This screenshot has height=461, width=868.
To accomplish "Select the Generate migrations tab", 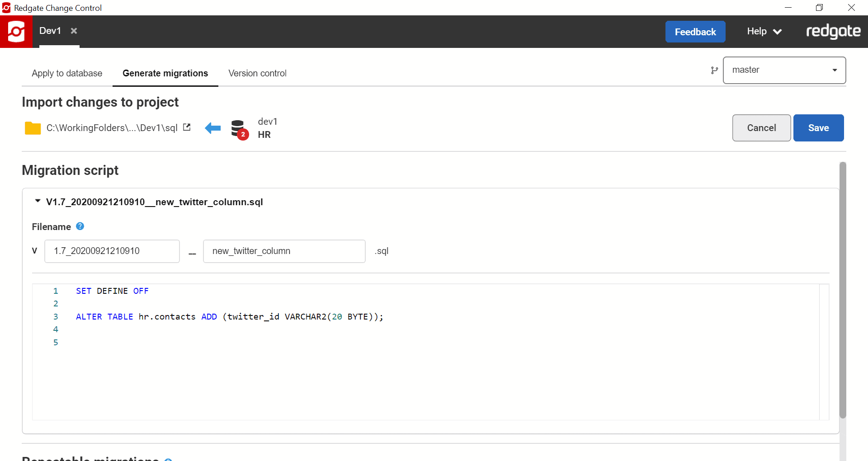I will pyautogui.click(x=165, y=73).
